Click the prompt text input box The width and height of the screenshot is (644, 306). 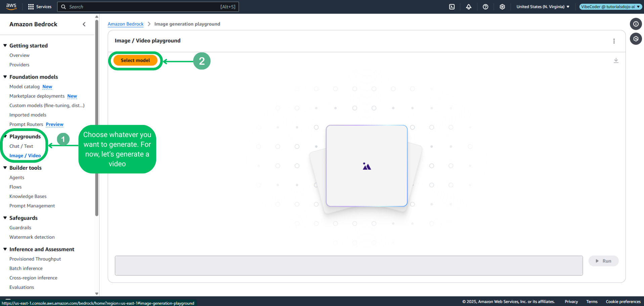point(348,265)
